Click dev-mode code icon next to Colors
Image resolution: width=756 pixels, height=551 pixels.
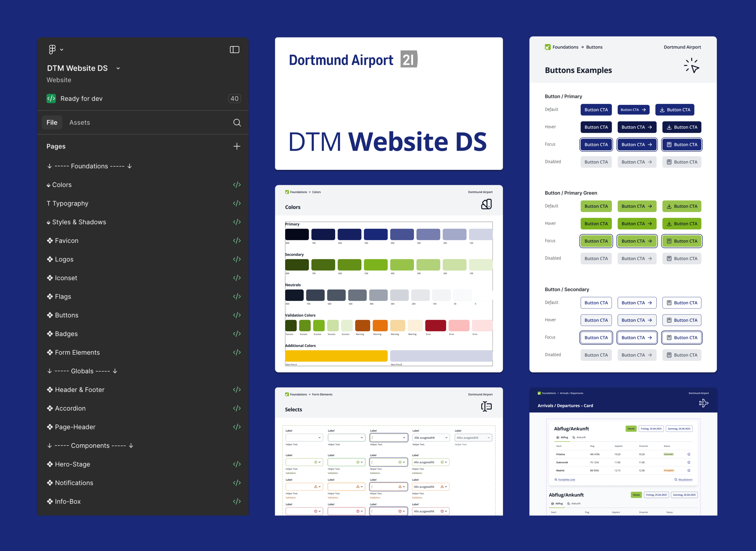click(x=237, y=184)
